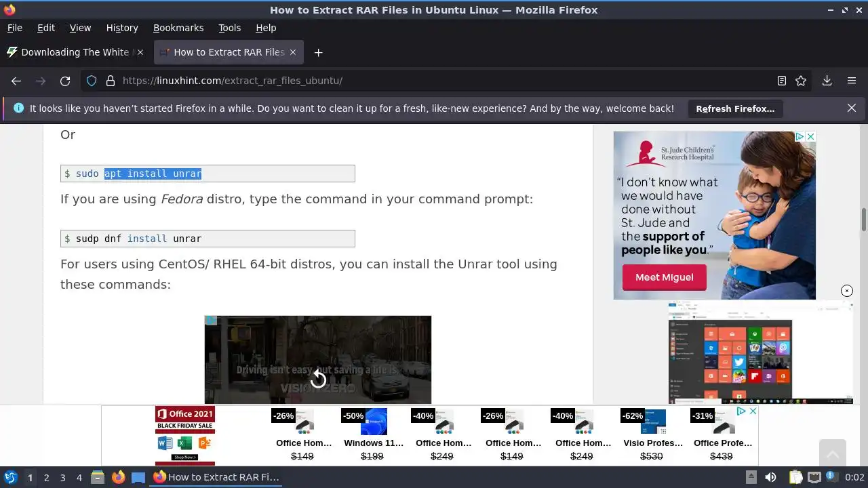Screen dimensions: 868x488
Task: Click Meet Miguel button in St. Jude ad
Action: pos(664,277)
